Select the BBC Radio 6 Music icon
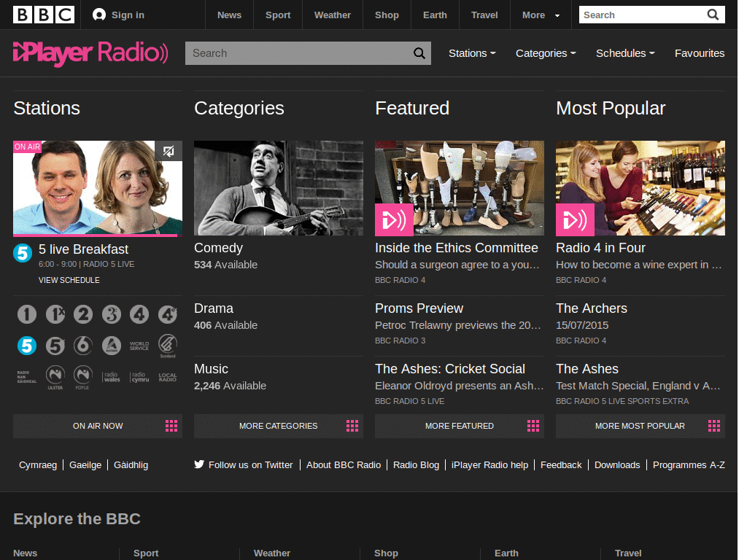 82,346
